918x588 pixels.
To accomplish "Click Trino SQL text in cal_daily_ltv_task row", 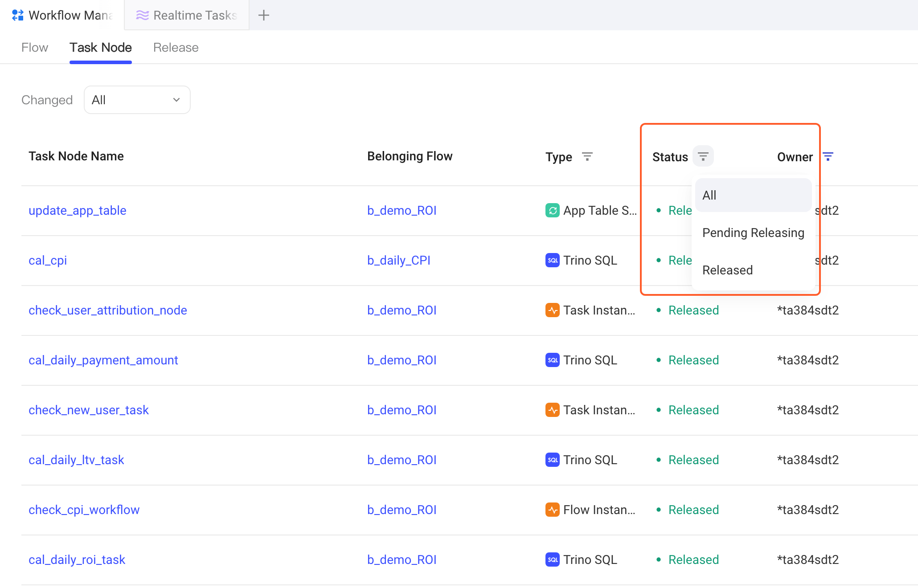I will pyautogui.click(x=590, y=460).
